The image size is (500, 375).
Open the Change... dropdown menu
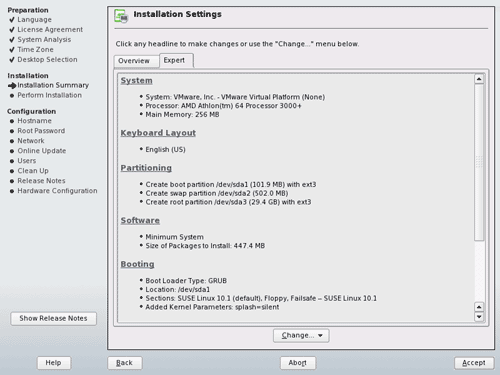point(301,336)
